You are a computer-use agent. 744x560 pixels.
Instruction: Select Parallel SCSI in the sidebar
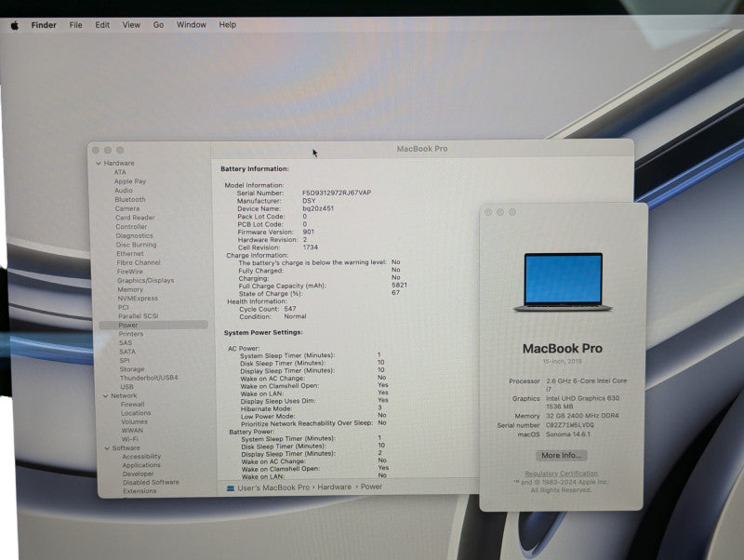click(138, 316)
